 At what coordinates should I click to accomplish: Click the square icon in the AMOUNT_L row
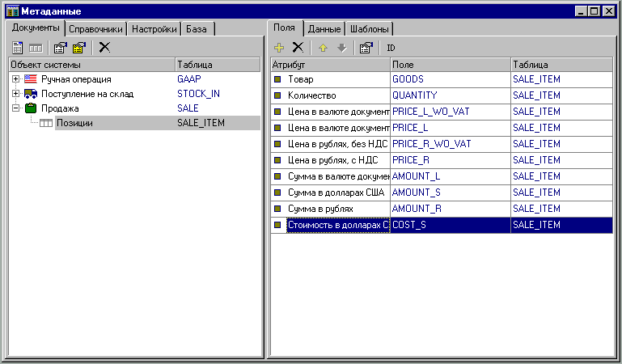277,176
